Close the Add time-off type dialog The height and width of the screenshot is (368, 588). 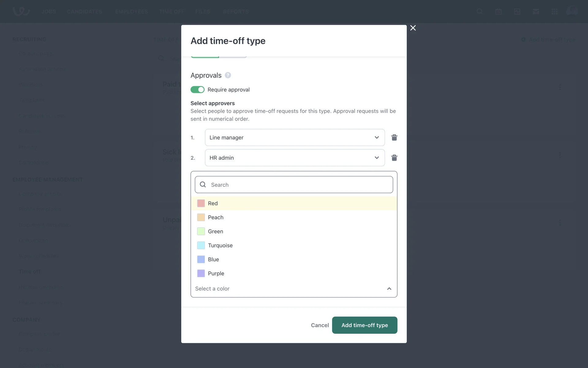point(413,28)
